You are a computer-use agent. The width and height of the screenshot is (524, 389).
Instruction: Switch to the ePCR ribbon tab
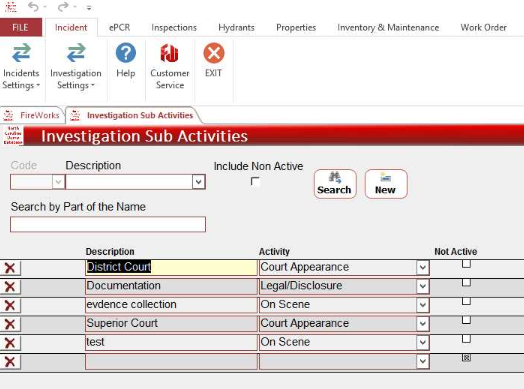pos(120,27)
